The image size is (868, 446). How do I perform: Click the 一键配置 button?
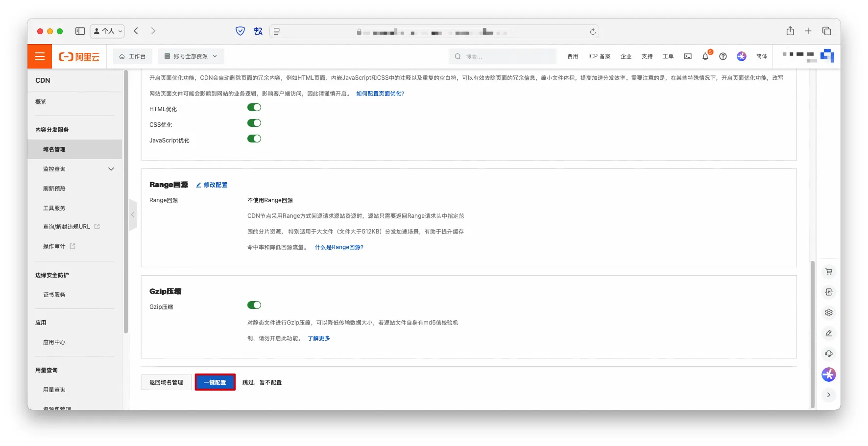tap(215, 382)
